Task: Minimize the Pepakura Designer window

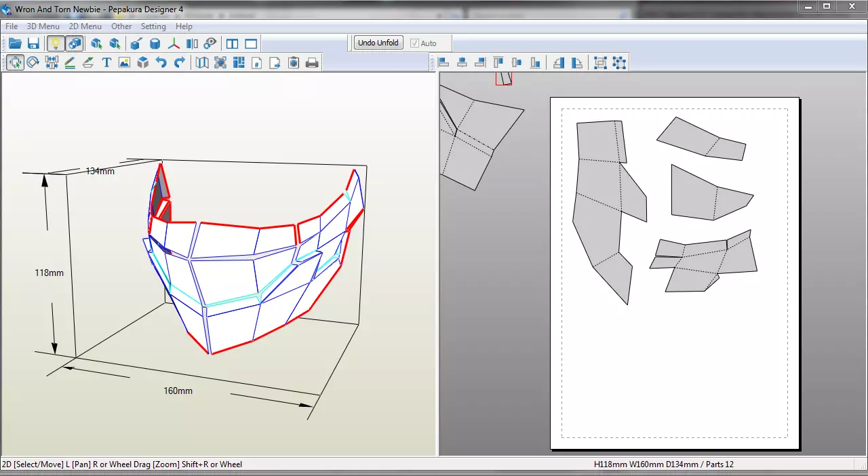Action: tap(808, 6)
